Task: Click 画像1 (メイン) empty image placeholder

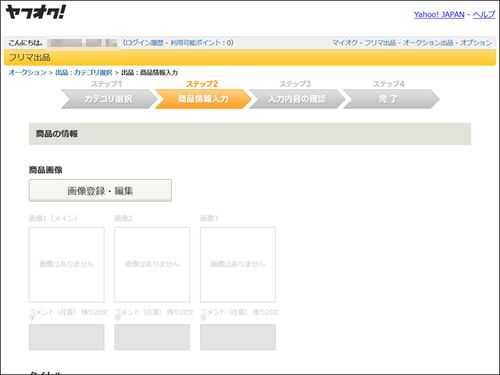Action: (x=67, y=264)
